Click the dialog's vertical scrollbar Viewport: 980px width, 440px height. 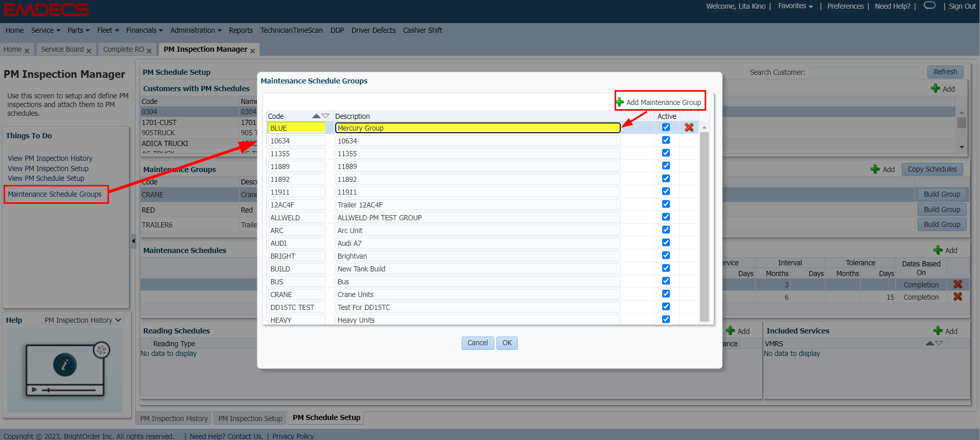point(704,226)
